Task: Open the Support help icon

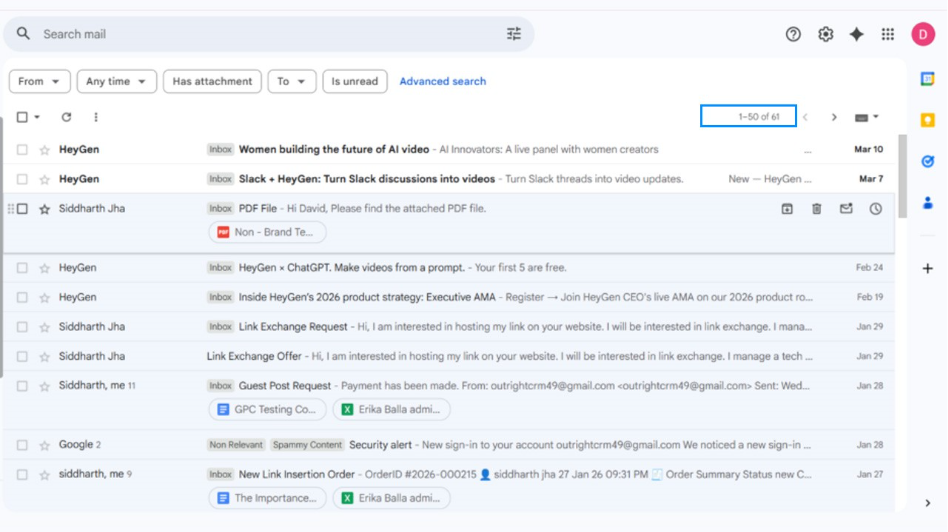Action: point(793,34)
